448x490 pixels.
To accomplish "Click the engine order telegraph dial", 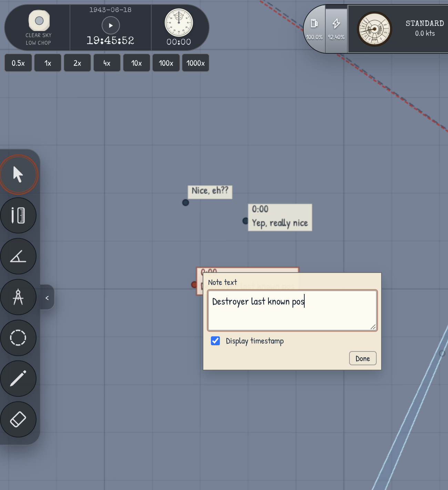I will click(x=375, y=29).
